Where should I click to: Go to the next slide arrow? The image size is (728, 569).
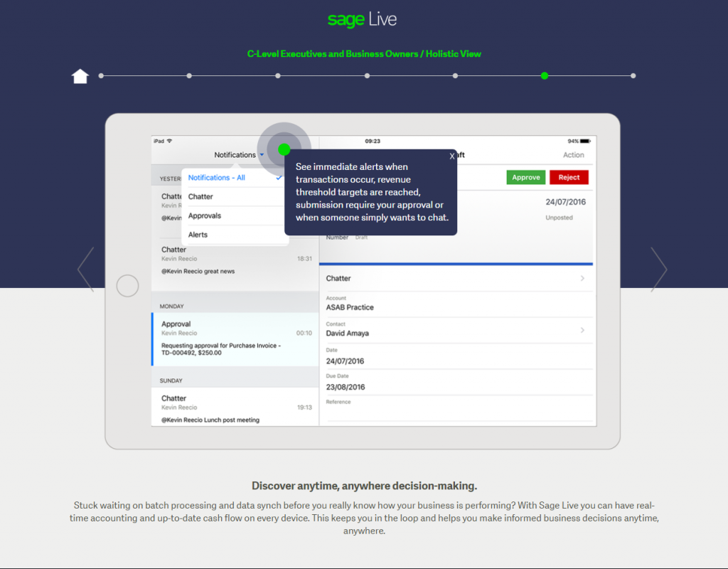(659, 270)
